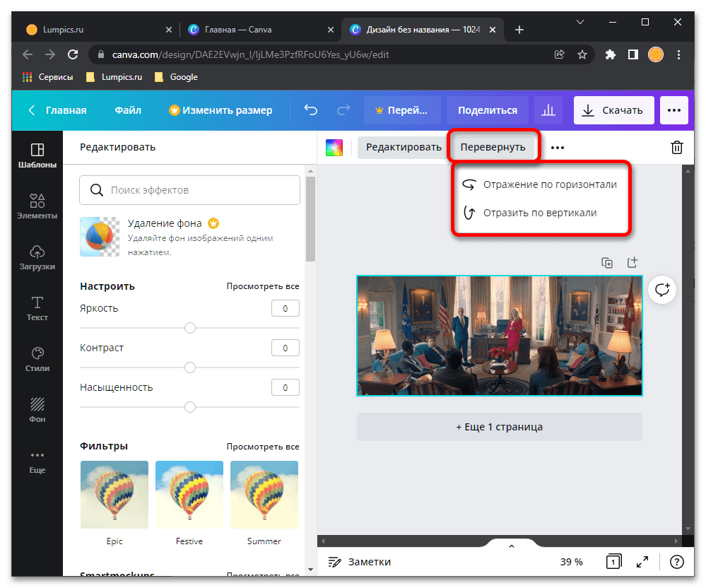Image resolution: width=706 pixels, height=588 pixels.
Task: Choose Отражение по горизонтали
Action: click(541, 184)
